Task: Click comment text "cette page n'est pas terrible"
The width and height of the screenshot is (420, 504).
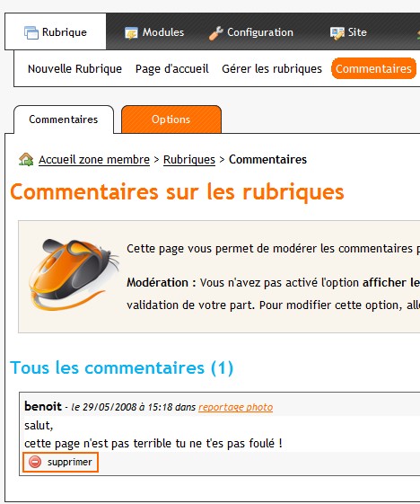Action: 99,444
